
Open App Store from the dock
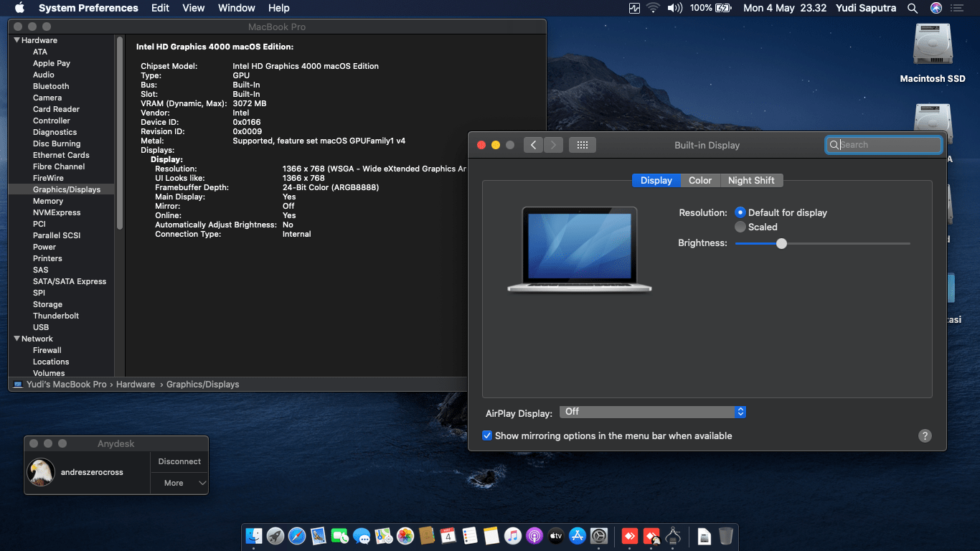click(578, 536)
